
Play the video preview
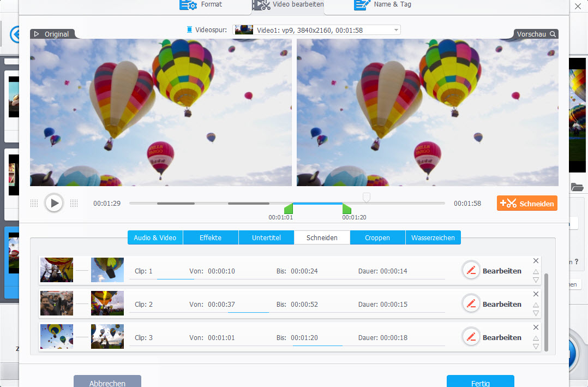coord(54,203)
